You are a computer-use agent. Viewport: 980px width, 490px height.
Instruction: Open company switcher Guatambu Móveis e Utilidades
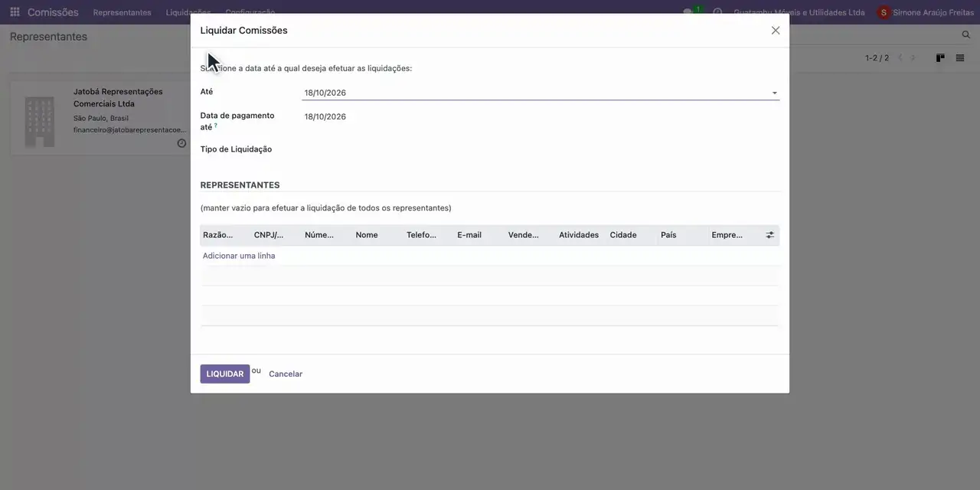click(799, 12)
